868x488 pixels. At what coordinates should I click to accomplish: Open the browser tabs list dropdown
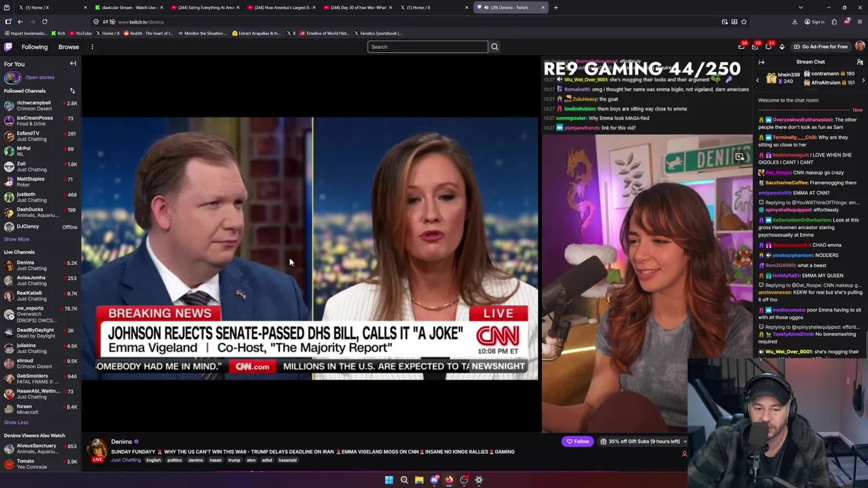click(800, 7)
